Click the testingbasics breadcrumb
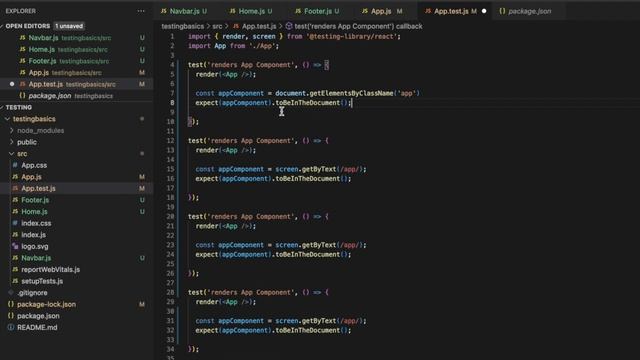This screenshot has height=360, width=640. (182, 26)
